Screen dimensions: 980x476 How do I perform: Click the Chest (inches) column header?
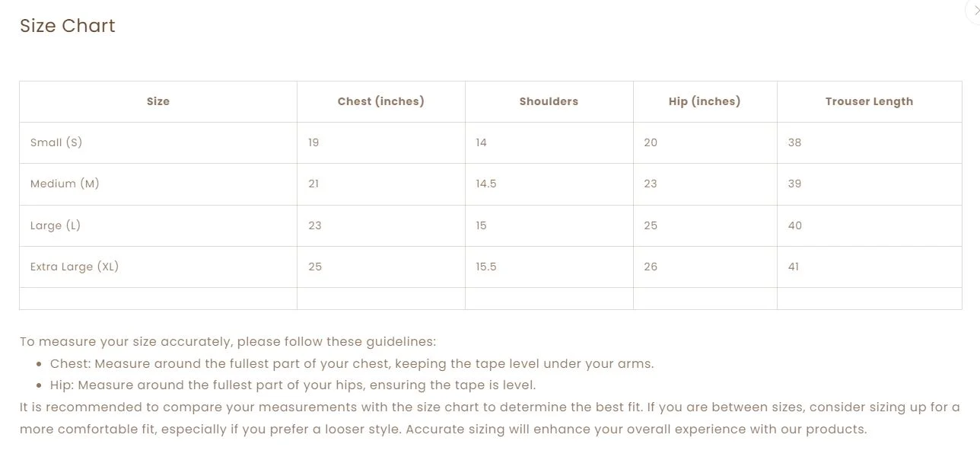[x=380, y=101]
